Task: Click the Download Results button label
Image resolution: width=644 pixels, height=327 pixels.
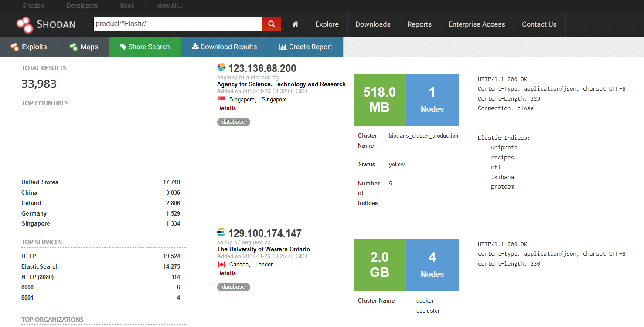Action: 228,47
